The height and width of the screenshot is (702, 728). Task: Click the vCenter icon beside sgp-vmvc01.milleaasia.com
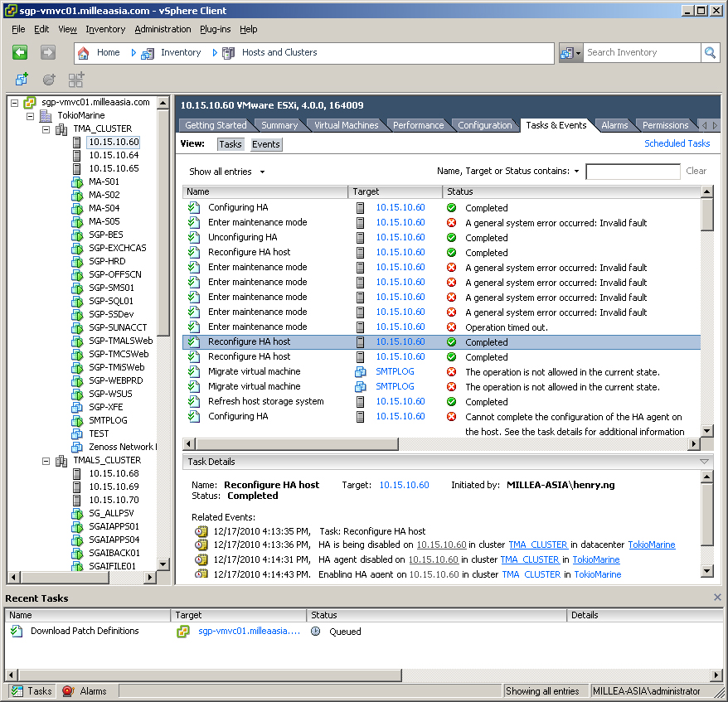coord(30,102)
